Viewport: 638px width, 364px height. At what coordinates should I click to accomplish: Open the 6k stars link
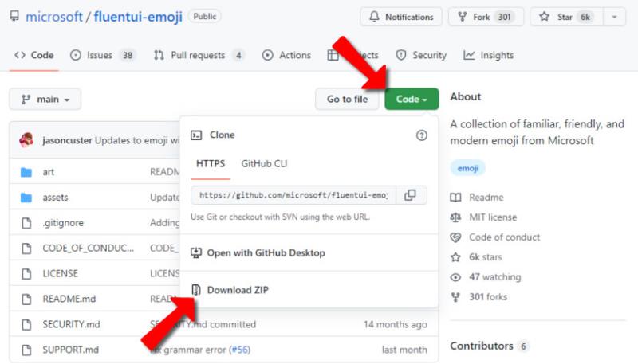(486, 257)
